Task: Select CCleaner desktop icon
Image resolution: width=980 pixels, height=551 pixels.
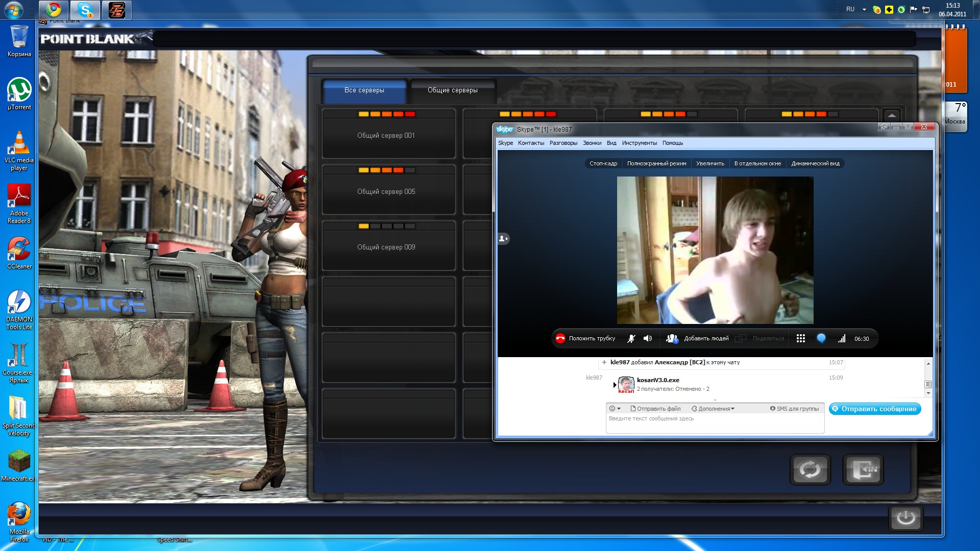Action: tap(19, 253)
